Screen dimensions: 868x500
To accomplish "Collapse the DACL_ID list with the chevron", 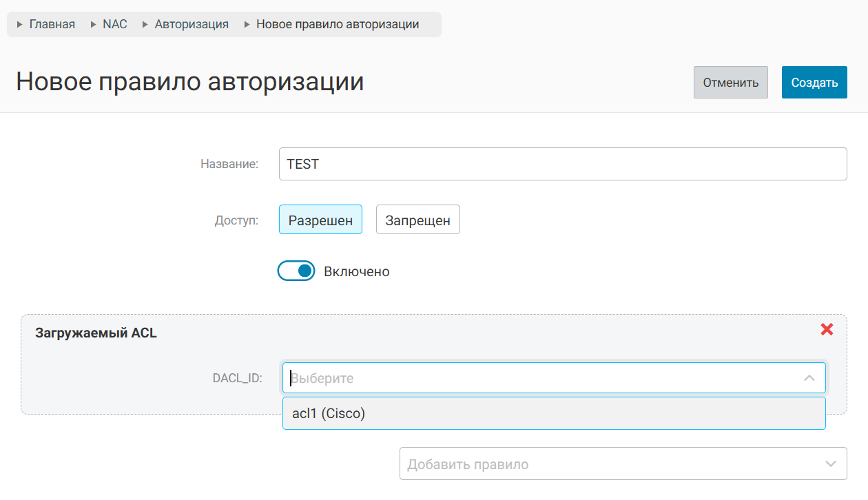I will click(x=809, y=378).
